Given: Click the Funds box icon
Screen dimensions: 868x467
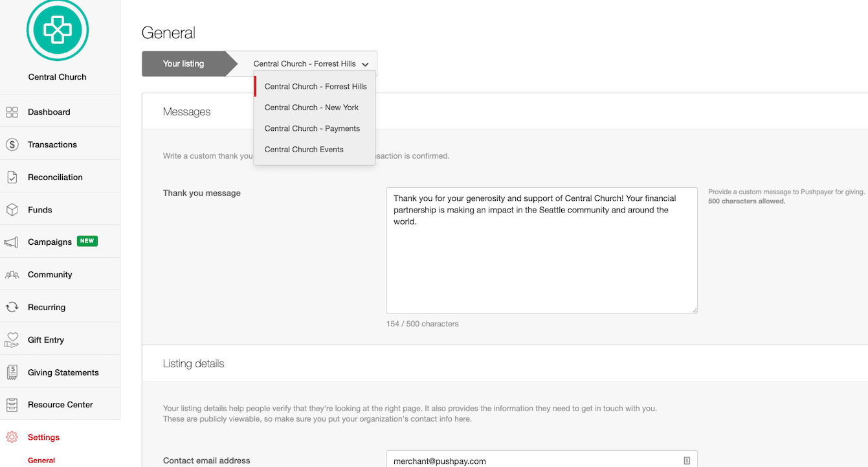Looking at the screenshot, I should pyautogui.click(x=12, y=209).
